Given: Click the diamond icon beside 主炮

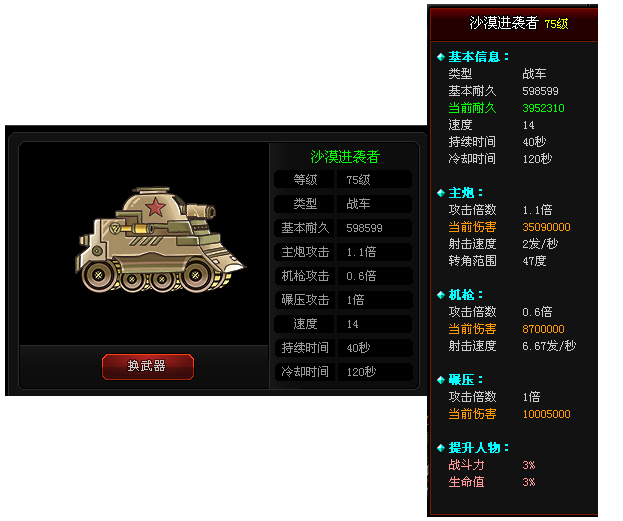Looking at the screenshot, I should coord(441,193).
